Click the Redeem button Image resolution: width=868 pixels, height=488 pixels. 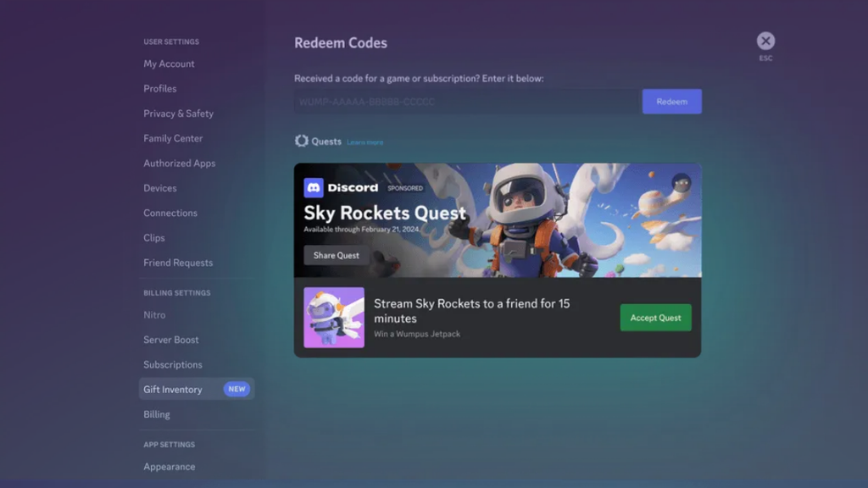pos(671,102)
